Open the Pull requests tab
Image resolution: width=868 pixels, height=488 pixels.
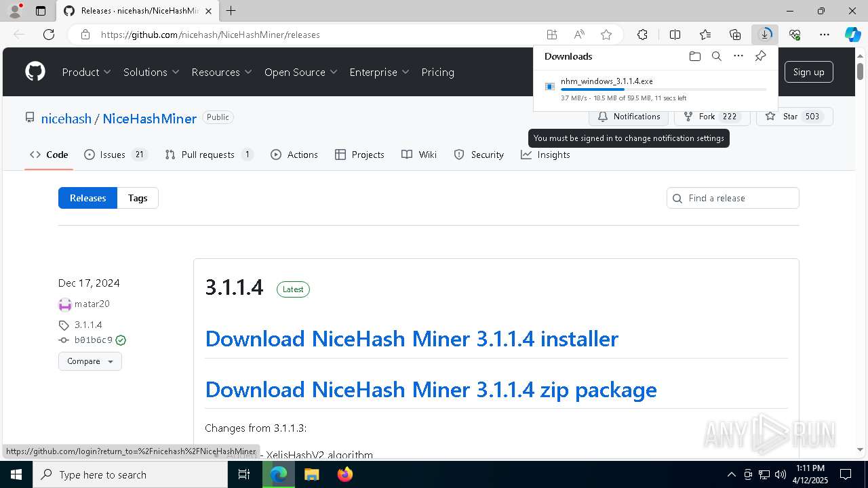point(209,155)
